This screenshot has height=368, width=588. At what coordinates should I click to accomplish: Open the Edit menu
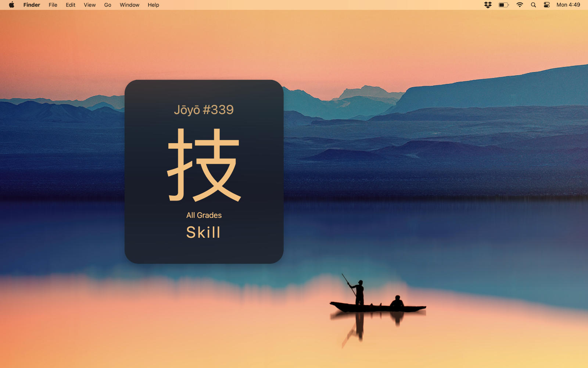[71, 5]
